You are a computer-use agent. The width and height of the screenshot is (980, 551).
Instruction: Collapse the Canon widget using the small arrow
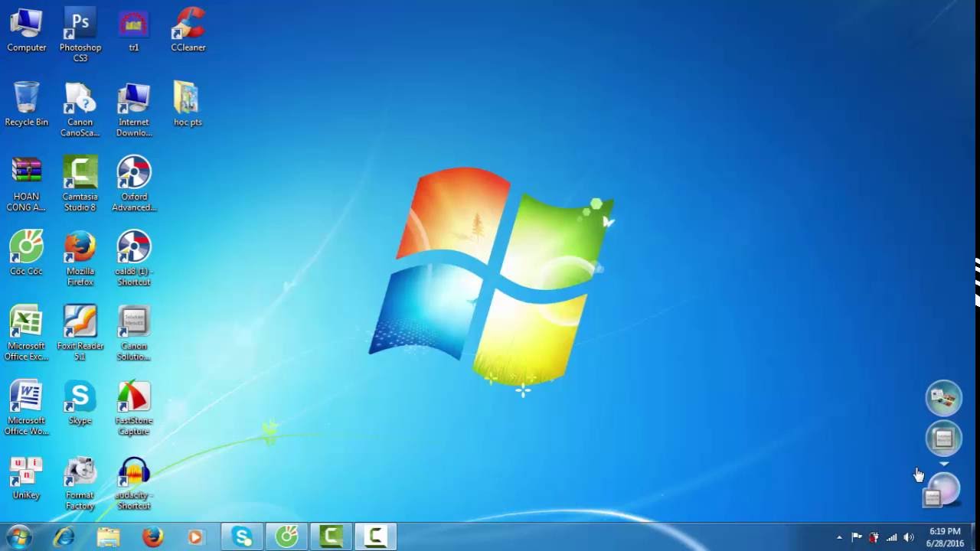[943, 464]
